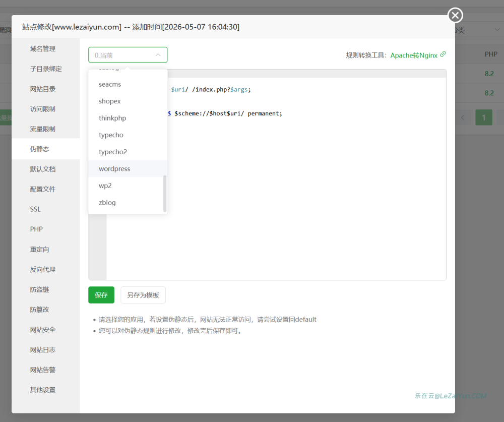Click the green 保存 button

(101, 295)
